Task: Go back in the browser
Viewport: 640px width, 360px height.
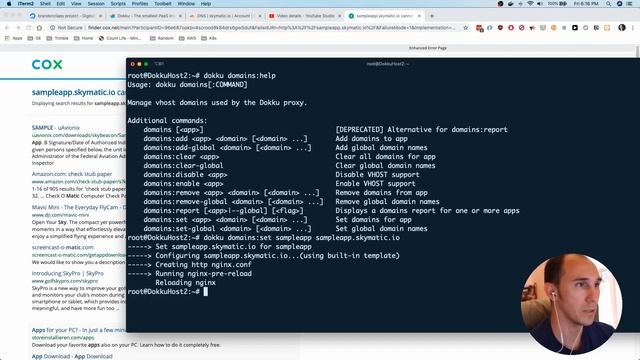Action: (x=7, y=28)
